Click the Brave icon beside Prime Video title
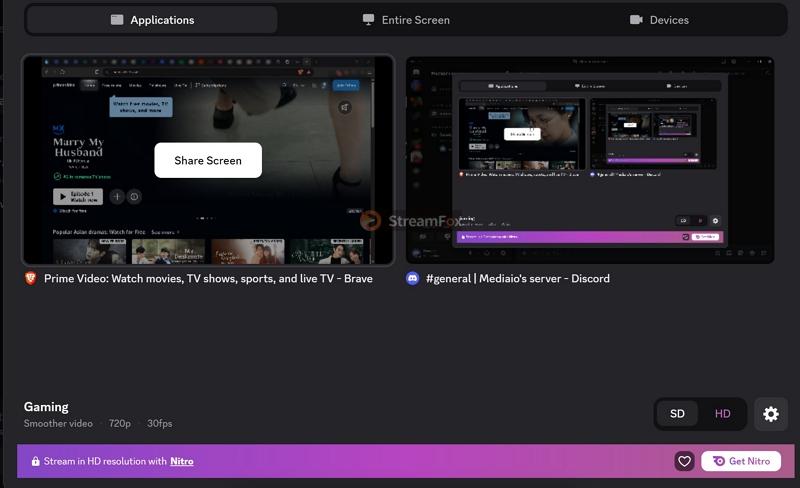This screenshot has height=488, width=800. point(31,278)
